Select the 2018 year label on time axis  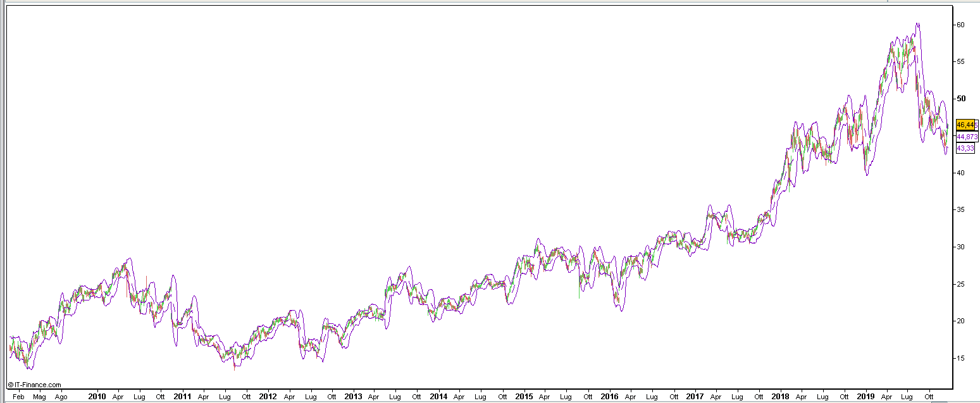pyautogui.click(x=780, y=397)
